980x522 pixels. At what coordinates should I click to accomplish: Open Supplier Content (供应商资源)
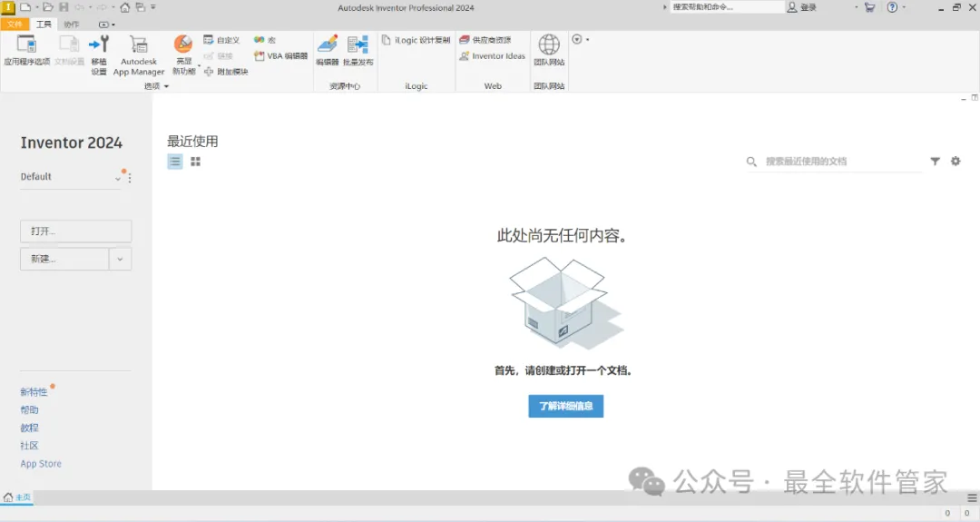coord(485,40)
